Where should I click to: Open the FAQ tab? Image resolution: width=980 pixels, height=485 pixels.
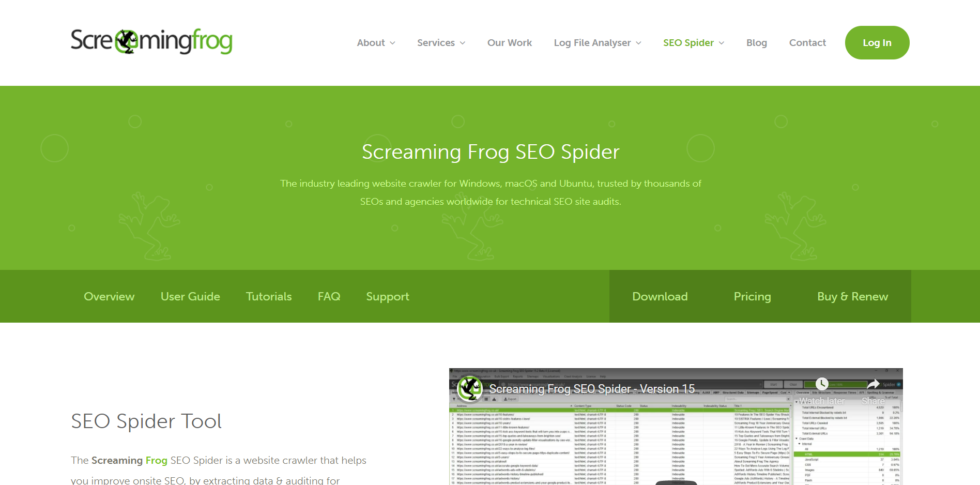pos(329,296)
